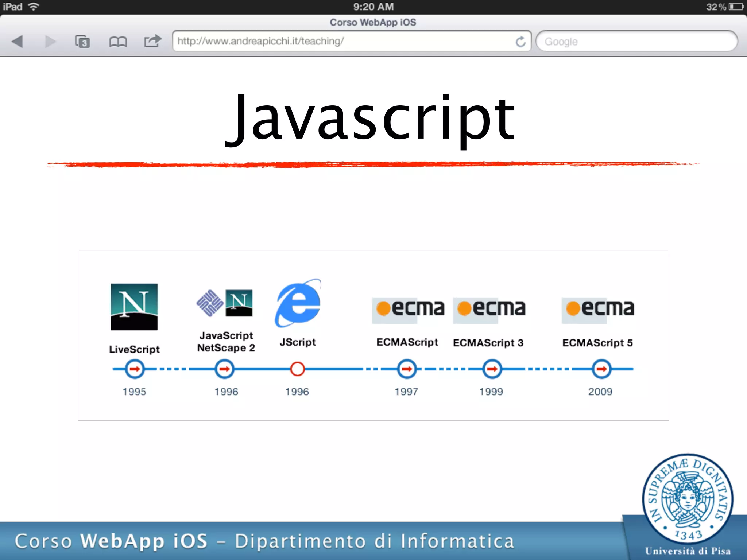Open the tabs/pages view icon
Image resolution: width=747 pixels, height=560 pixels.
tap(82, 42)
